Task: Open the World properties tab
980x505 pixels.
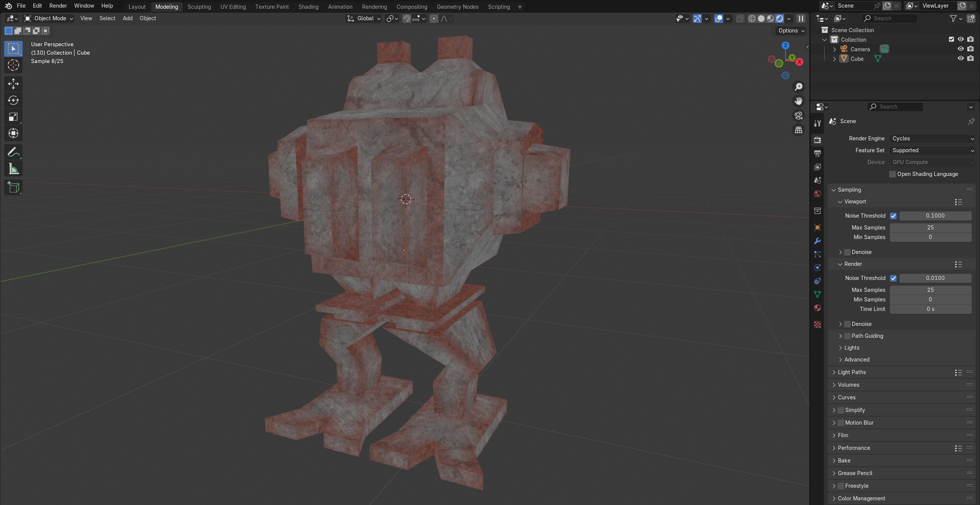Action: pos(817,194)
